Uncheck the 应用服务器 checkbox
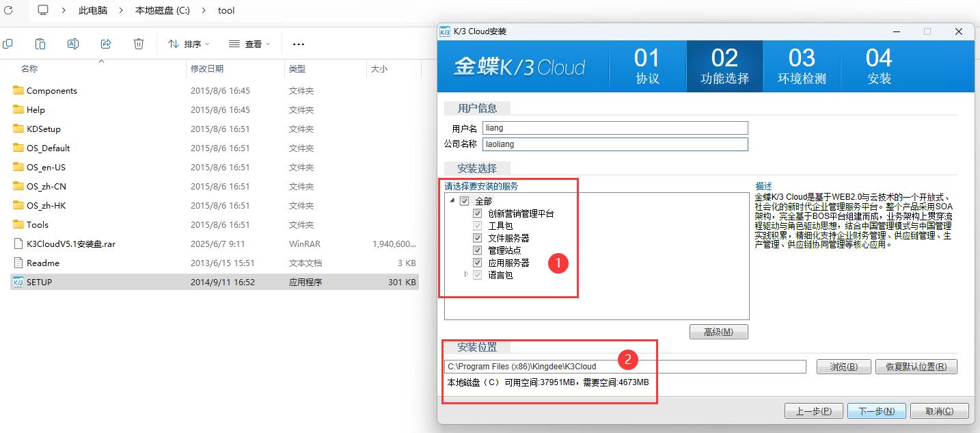 pyautogui.click(x=478, y=263)
